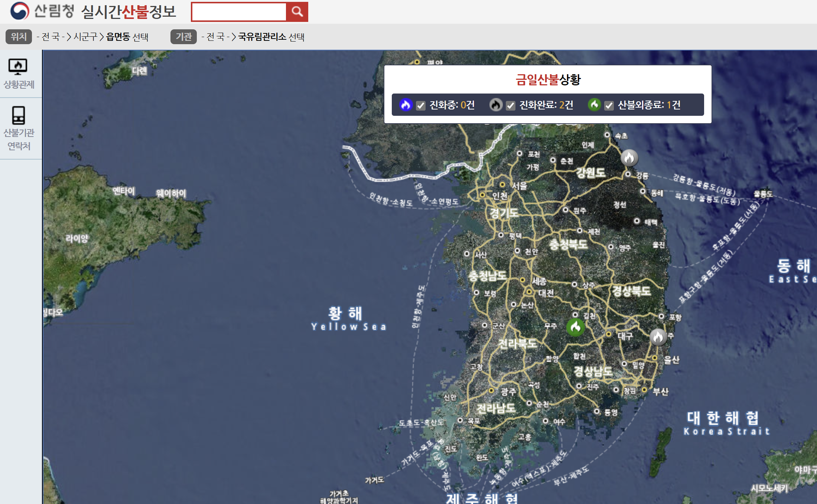
Task: Open the 상황관제 monitor icon
Action: pyautogui.click(x=18, y=67)
